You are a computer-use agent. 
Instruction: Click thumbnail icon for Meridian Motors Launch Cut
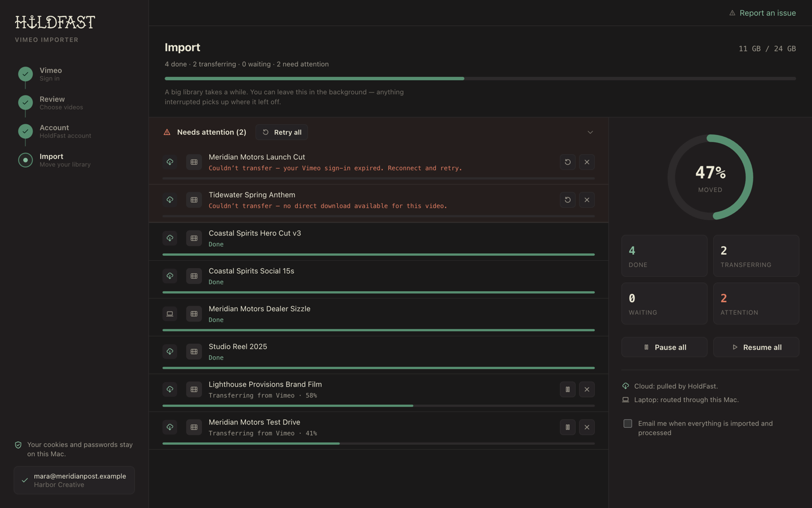click(194, 162)
